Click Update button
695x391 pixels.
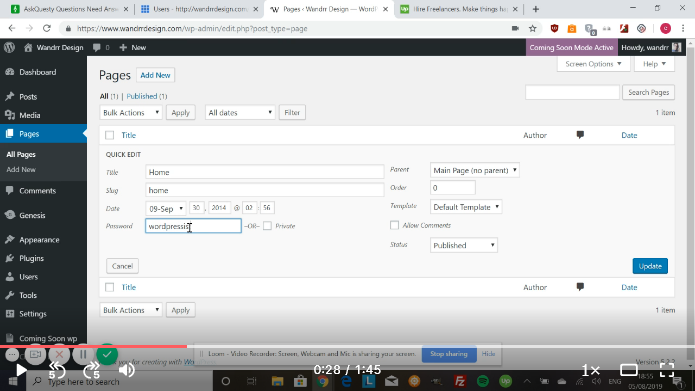pos(650,266)
